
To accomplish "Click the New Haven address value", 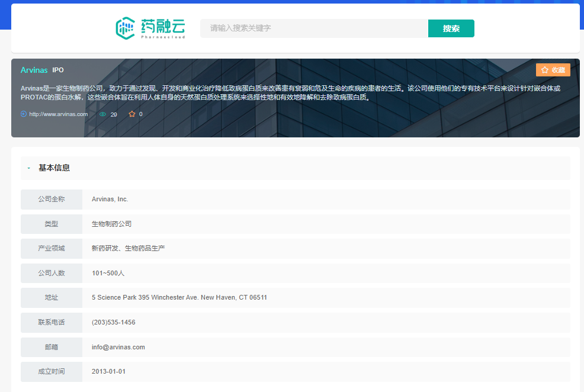I will click(x=179, y=297).
